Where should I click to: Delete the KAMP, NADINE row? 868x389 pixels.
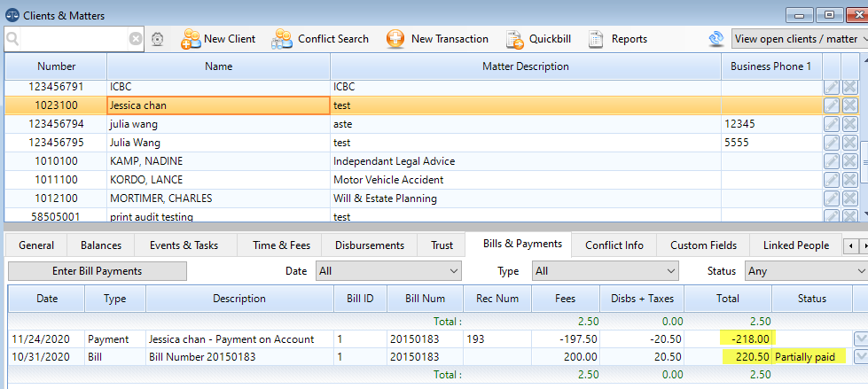[849, 161]
